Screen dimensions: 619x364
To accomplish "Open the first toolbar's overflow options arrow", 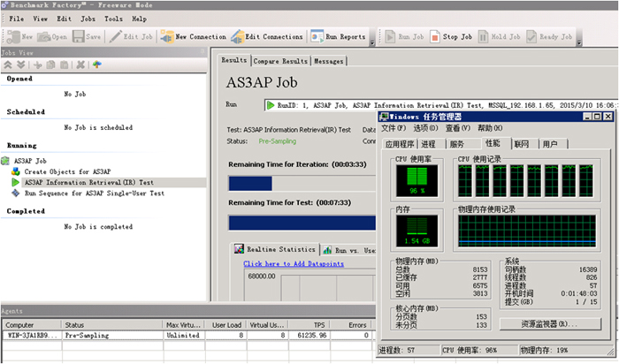I will click(372, 42).
